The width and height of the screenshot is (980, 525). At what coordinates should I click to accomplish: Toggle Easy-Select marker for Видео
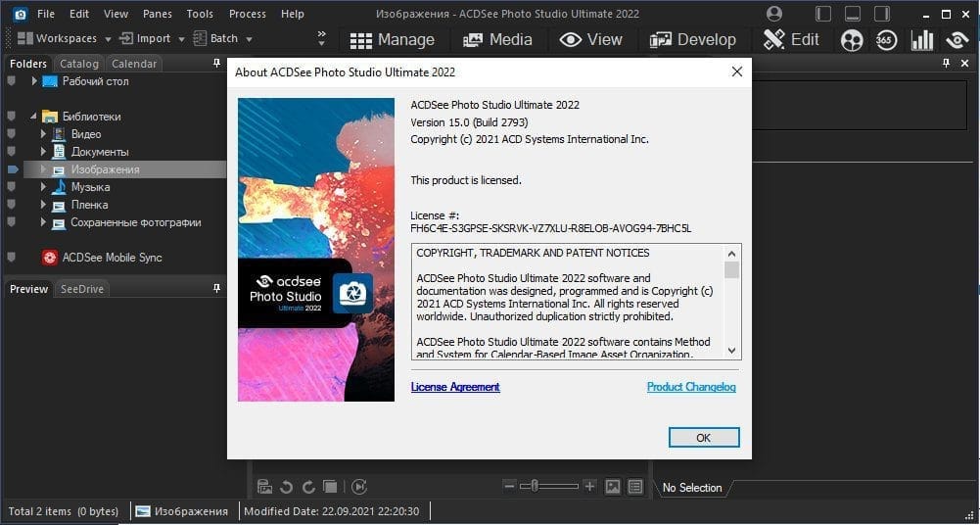pyautogui.click(x=11, y=134)
